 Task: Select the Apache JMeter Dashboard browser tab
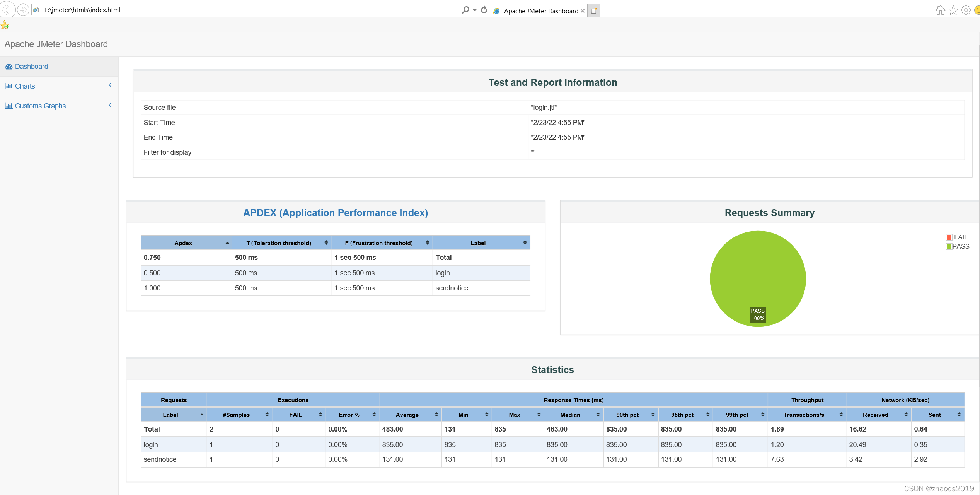(x=540, y=11)
